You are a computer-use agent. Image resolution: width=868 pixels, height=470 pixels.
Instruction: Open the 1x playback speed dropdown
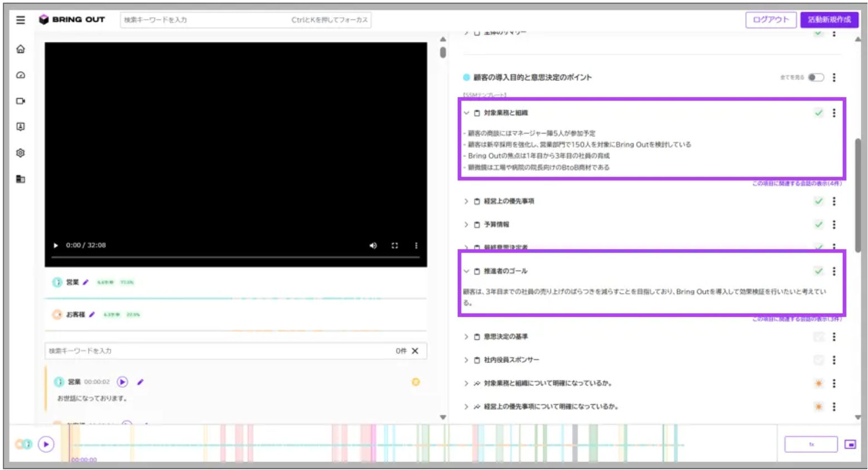811,444
